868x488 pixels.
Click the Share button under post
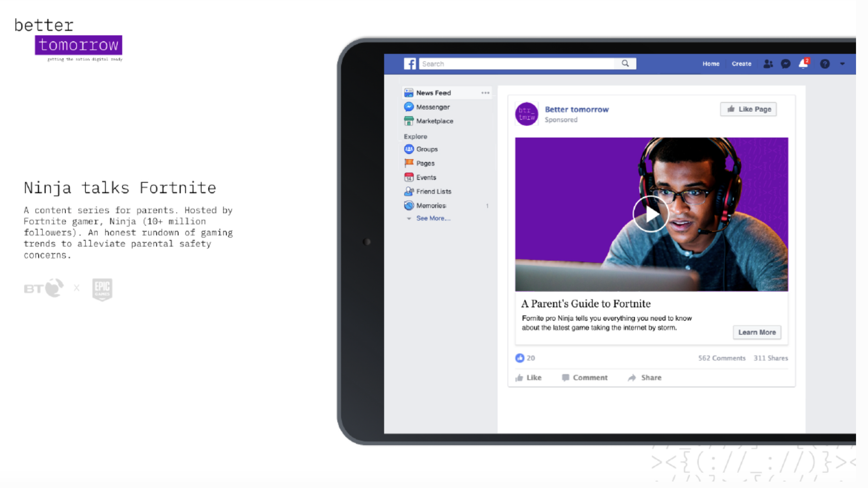(x=645, y=378)
